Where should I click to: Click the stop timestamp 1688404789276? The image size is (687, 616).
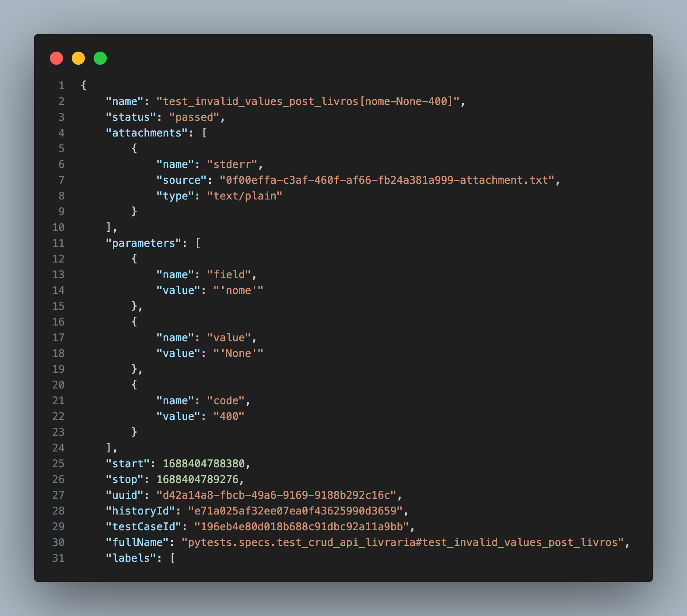click(197, 479)
